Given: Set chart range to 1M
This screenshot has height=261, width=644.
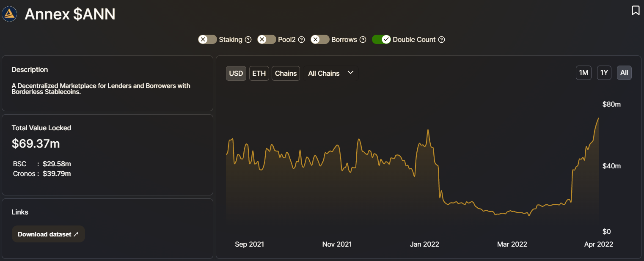Looking at the screenshot, I should tap(584, 73).
